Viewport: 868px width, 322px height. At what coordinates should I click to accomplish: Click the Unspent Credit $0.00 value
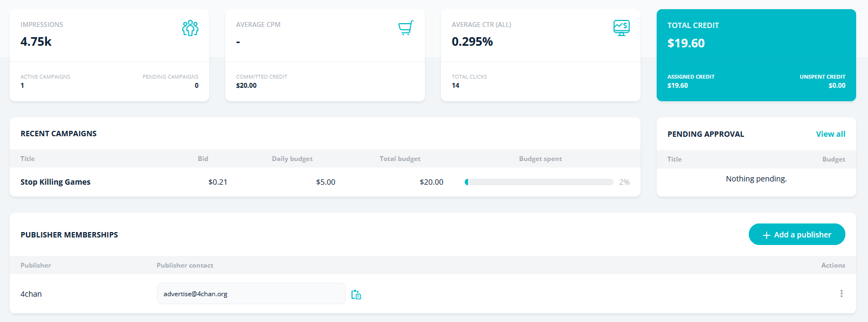pyautogui.click(x=837, y=86)
